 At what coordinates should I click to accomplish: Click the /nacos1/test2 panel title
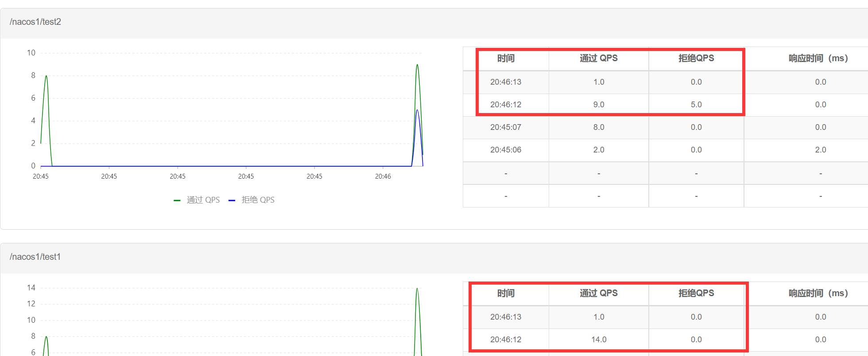point(35,22)
